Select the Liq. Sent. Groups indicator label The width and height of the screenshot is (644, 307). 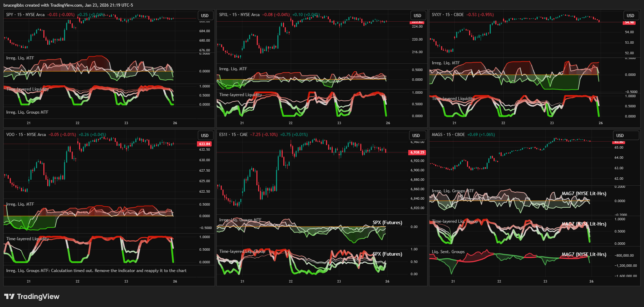pos(448,252)
